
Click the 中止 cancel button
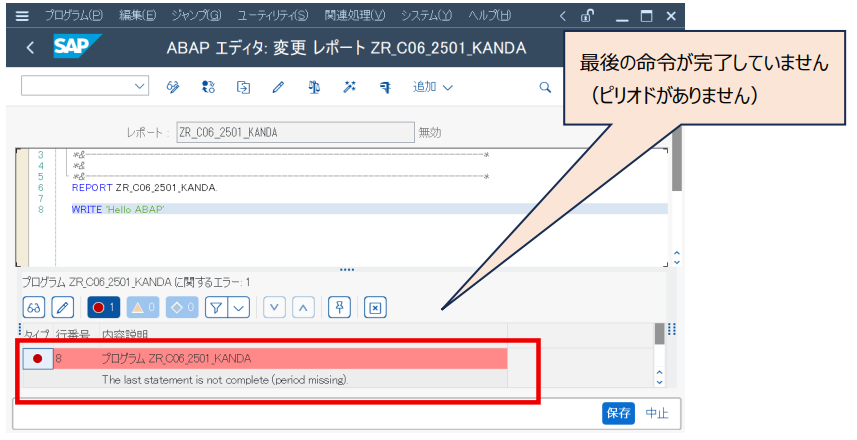pos(657,413)
